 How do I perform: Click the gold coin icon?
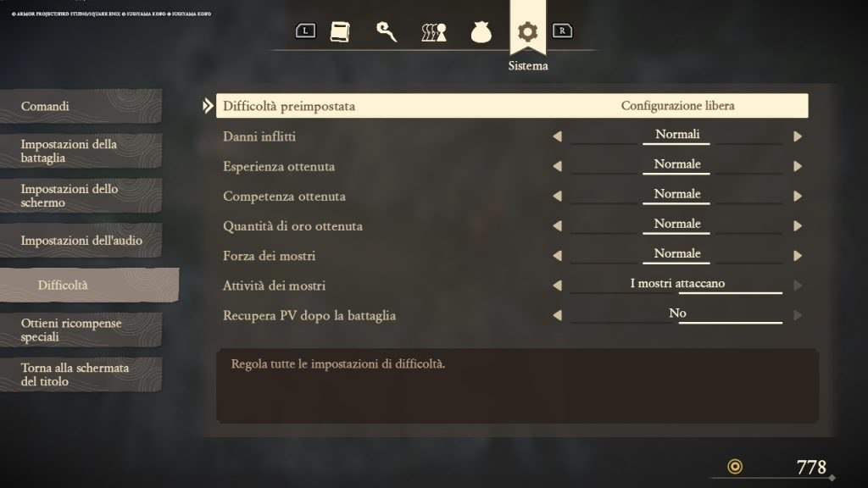click(735, 467)
